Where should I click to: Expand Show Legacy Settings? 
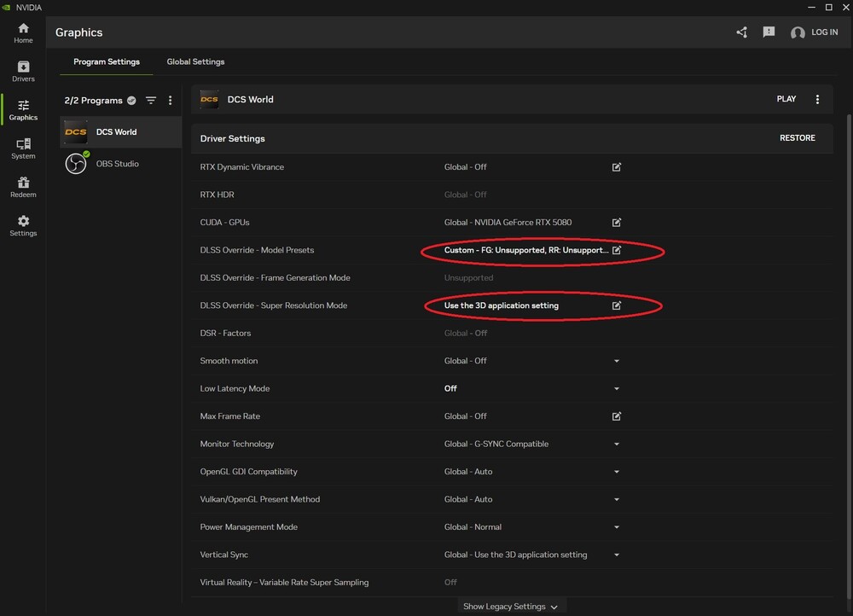coord(510,607)
